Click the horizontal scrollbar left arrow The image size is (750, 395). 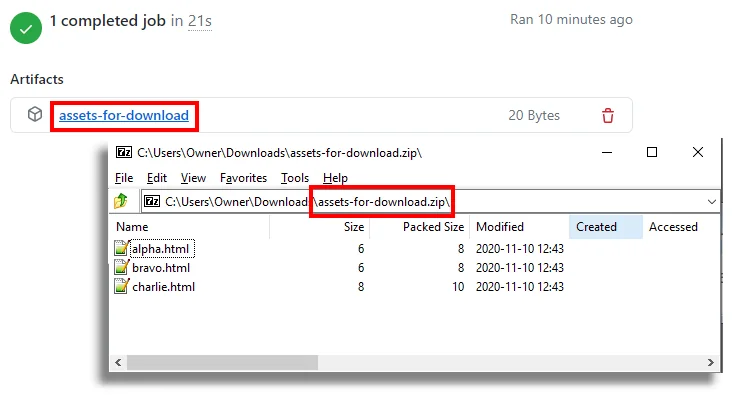tap(118, 362)
